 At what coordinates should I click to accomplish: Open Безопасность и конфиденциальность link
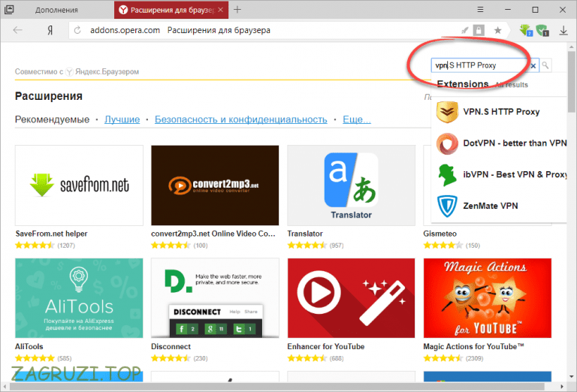pos(240,119)
